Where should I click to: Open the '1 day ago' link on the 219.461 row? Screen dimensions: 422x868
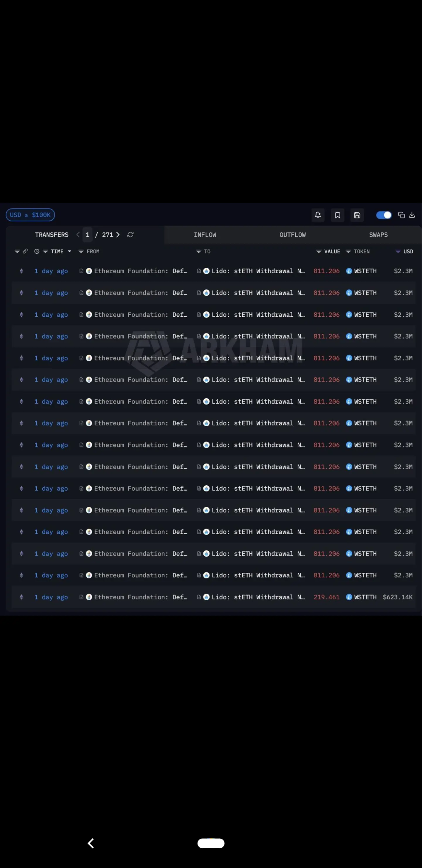click(51, 597)
